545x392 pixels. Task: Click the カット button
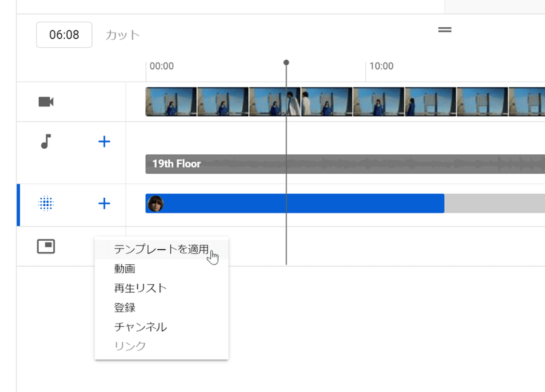pos(123,35)
